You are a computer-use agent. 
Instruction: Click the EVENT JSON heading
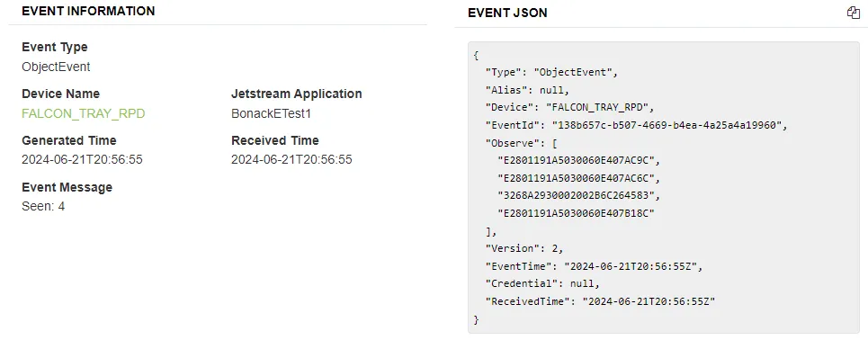coord(507,13)
